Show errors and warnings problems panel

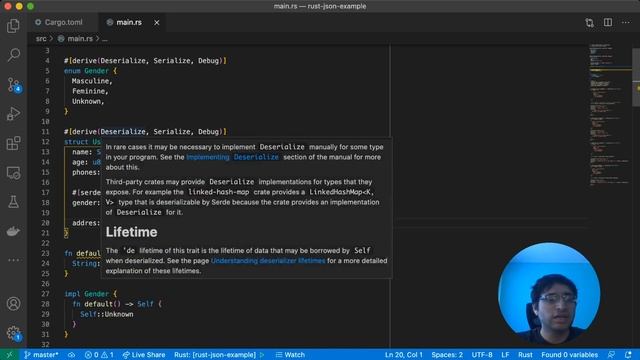pos(99,355)
